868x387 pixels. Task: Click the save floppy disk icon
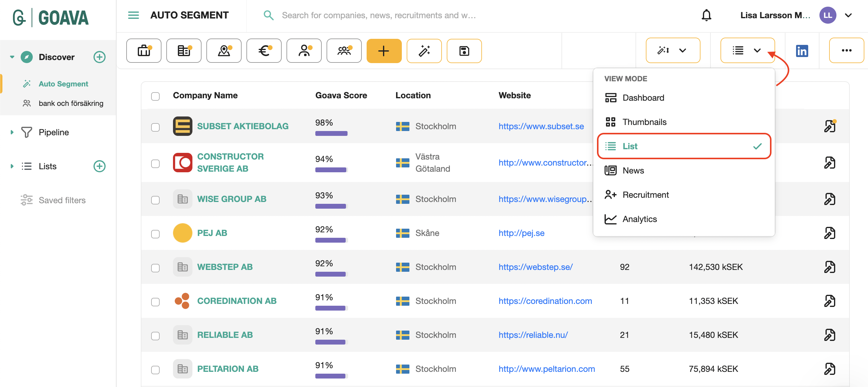point(464,51)
